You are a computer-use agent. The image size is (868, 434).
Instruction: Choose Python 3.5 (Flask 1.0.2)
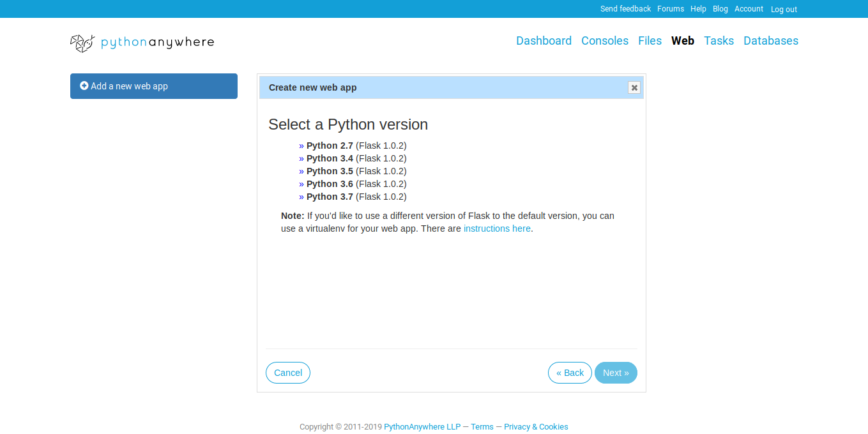click(353, 171)
